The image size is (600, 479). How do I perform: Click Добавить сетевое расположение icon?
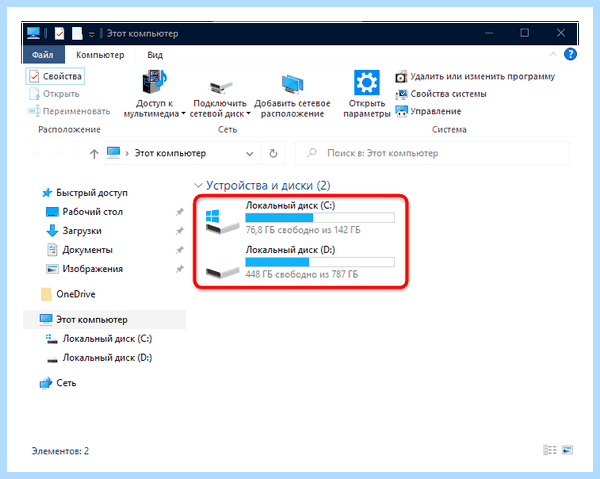coord(292,84)
